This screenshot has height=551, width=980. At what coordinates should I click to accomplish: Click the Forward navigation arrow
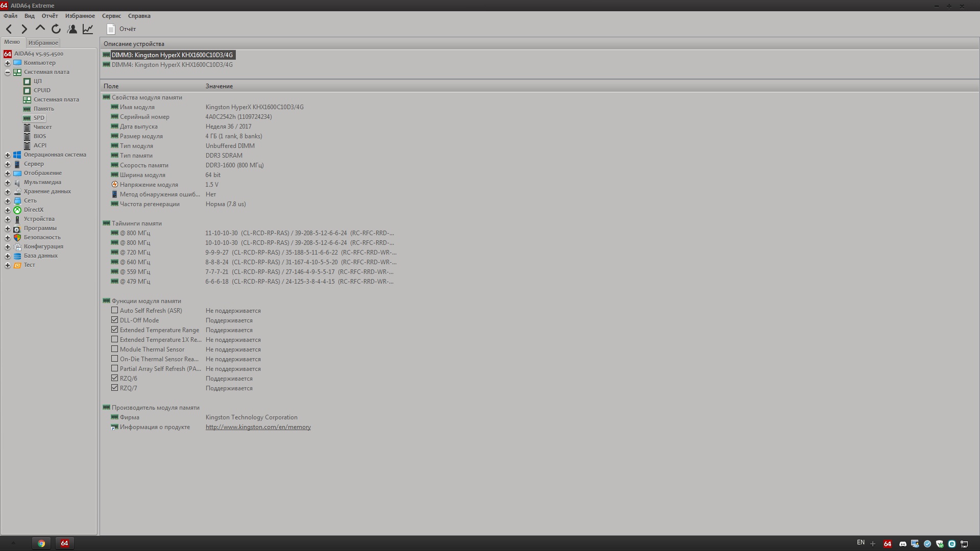pos(24,29)
